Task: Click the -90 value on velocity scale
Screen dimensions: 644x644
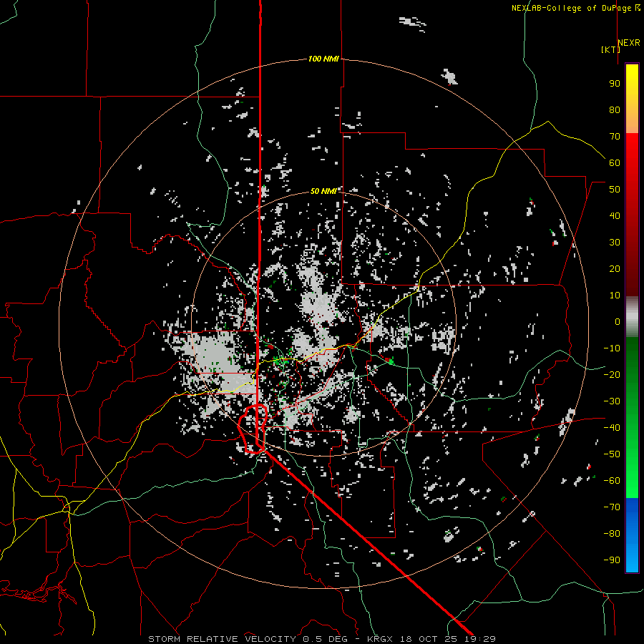Action: click(612, 560)
